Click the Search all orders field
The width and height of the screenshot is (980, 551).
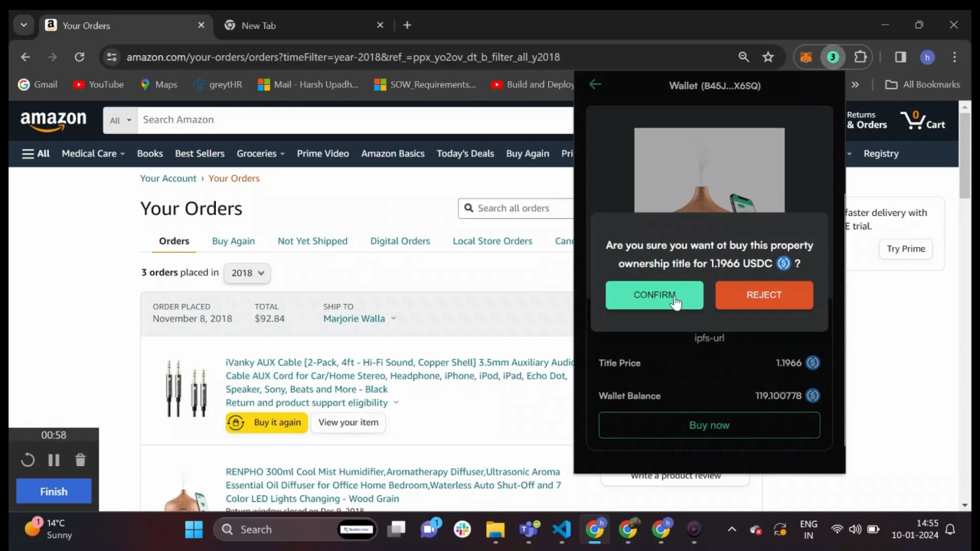[516, 208]
